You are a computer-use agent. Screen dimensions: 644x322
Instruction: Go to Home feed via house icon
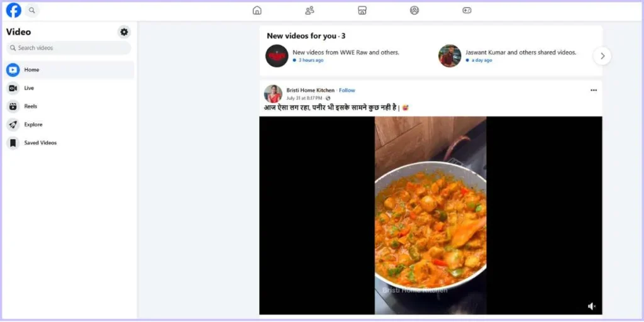[257, 10]
